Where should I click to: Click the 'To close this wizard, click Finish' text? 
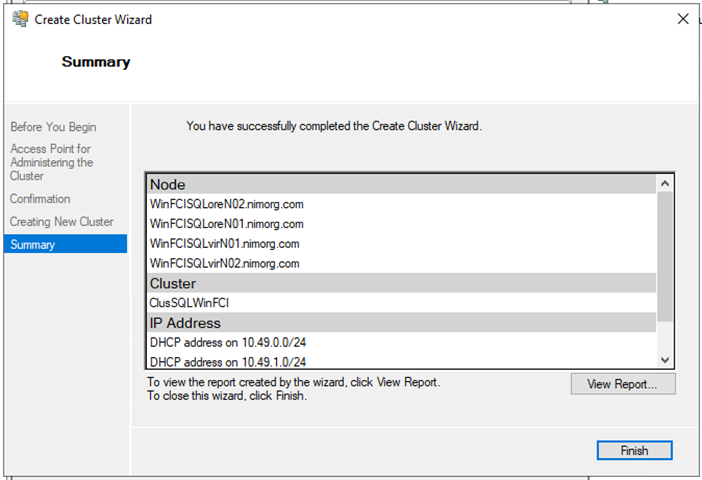[227, 396]
